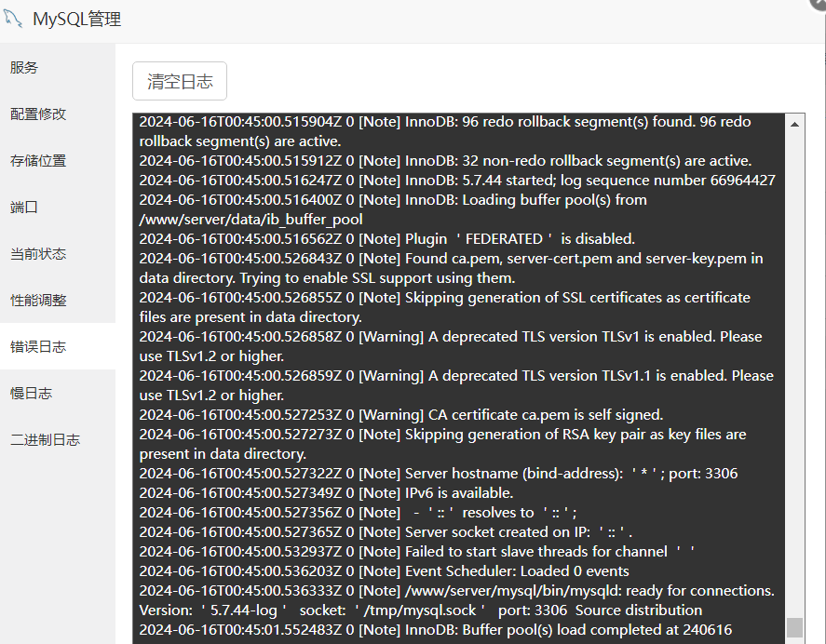Viewport: 826px width, 644px height.
Task: Click log line 'Skipping generation of RSA key pair'
Action: (442, 445)
